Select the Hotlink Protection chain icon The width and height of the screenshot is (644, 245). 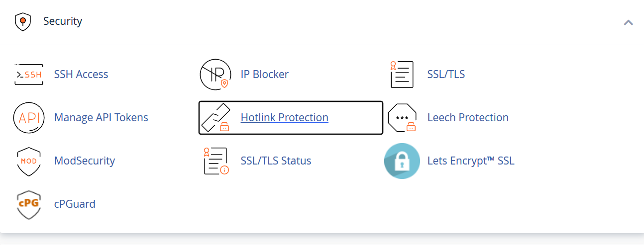pyautogui.click(x=215, y=118)
